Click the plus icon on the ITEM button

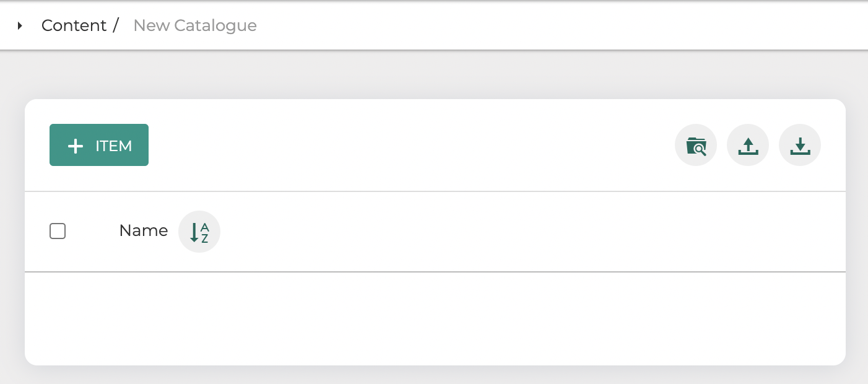click(x=76, y=146)
